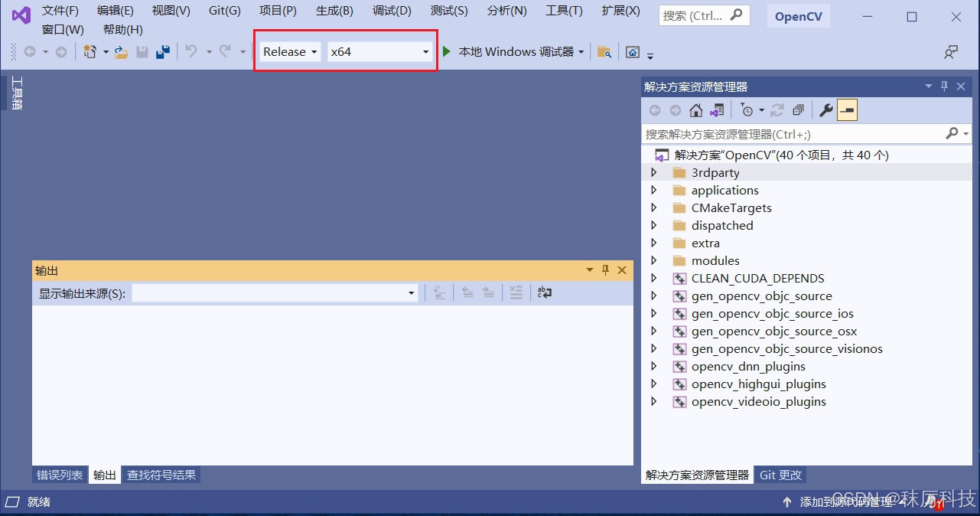Click Collapse All icon in Solution Explorer
The height and width of the screenshot is (516, 980).
[x=798, y=110]
